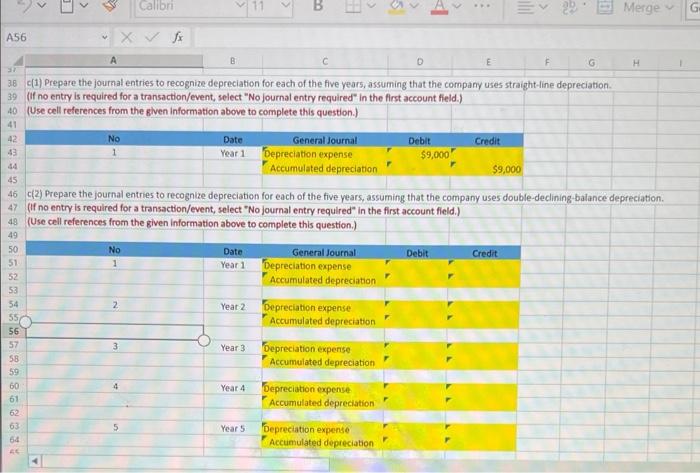700x473 pixels.
Task: Click 'General Journal' header in row 50
Action: click(x=324, y=252)
